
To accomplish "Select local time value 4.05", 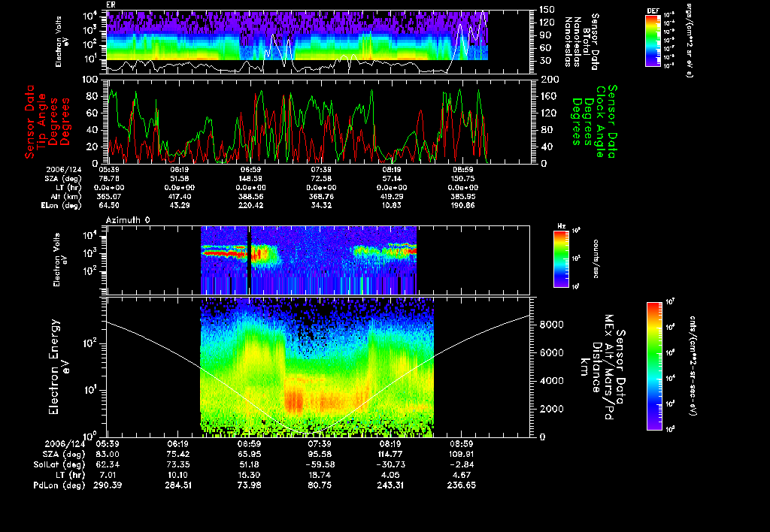I will click(390, 475).
